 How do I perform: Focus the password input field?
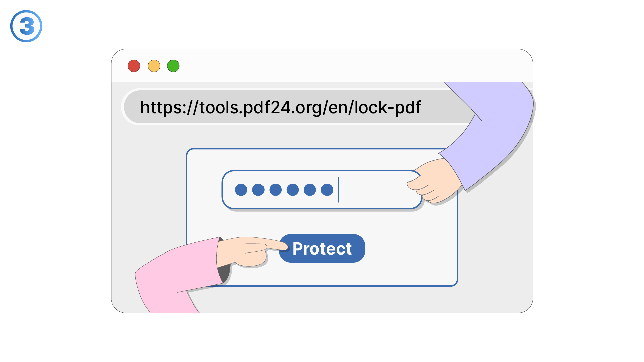[321, 190]
